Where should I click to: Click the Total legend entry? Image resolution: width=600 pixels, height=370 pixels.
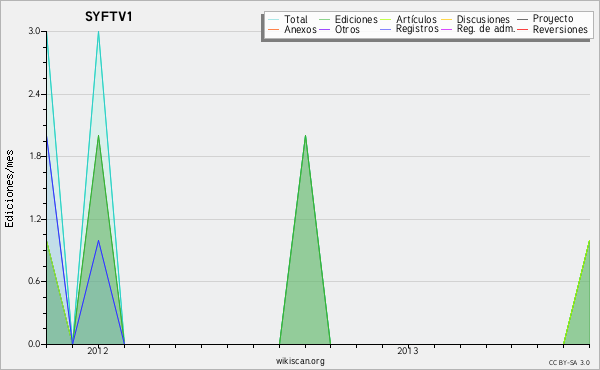tap(288, 19)
